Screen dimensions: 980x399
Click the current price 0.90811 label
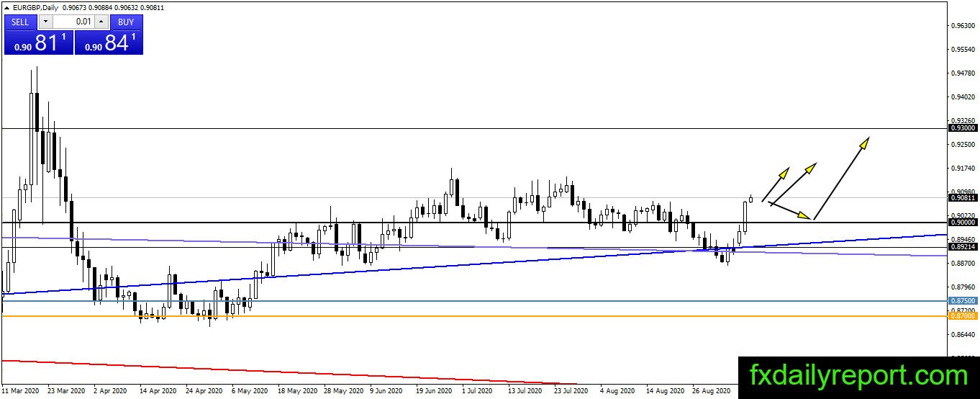point(963,197)
